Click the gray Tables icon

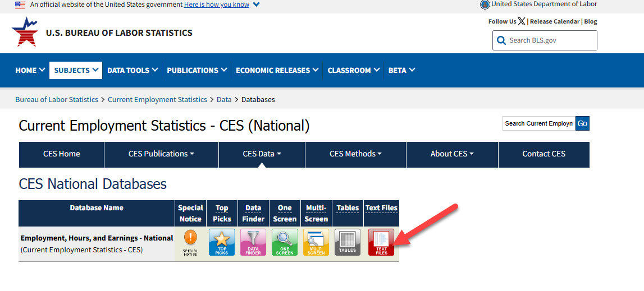click(348, 242)
